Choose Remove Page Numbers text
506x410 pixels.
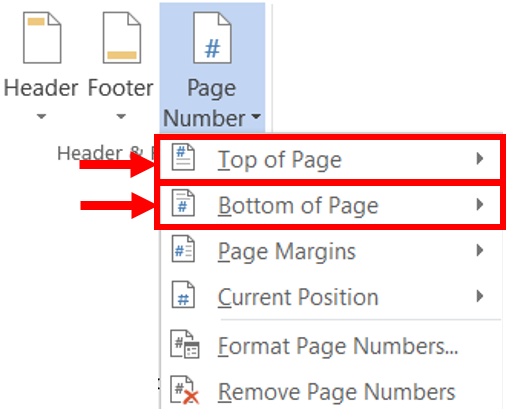pyautogui.click(x=336, y=392)
